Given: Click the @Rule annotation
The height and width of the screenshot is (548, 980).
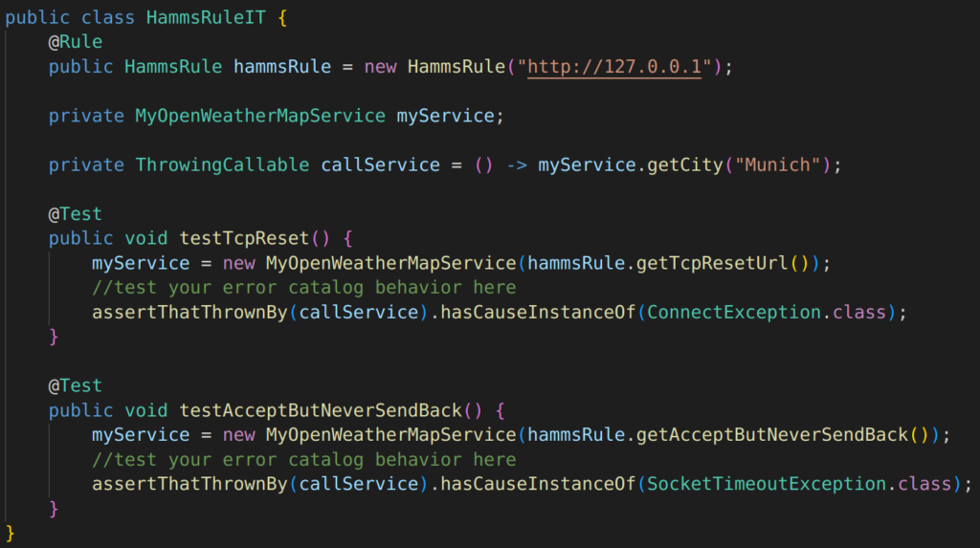Looking at the screenshot, I should click(75, 42).
